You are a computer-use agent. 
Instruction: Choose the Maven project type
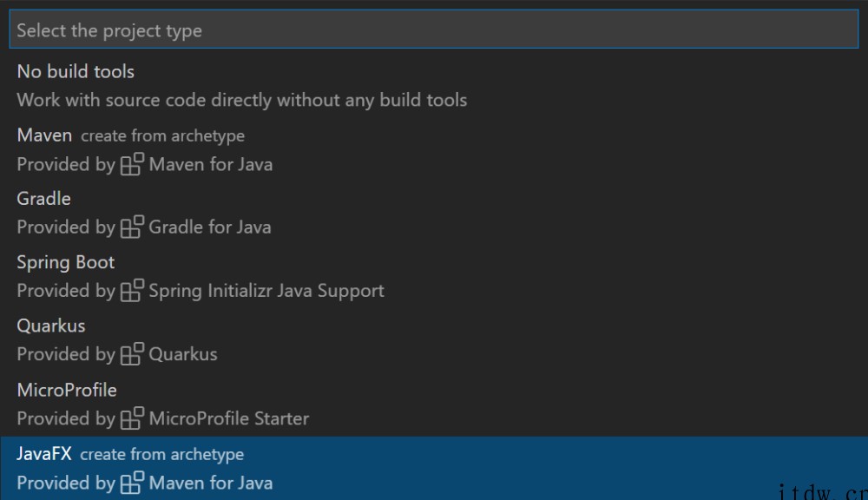coord(44,135)
